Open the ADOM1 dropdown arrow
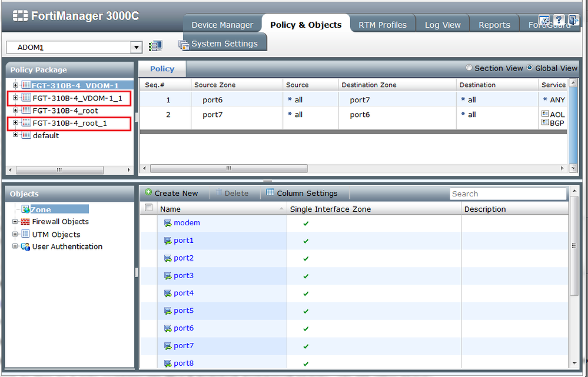Viewport: 588px width, 377px height. tap(136, 47)
